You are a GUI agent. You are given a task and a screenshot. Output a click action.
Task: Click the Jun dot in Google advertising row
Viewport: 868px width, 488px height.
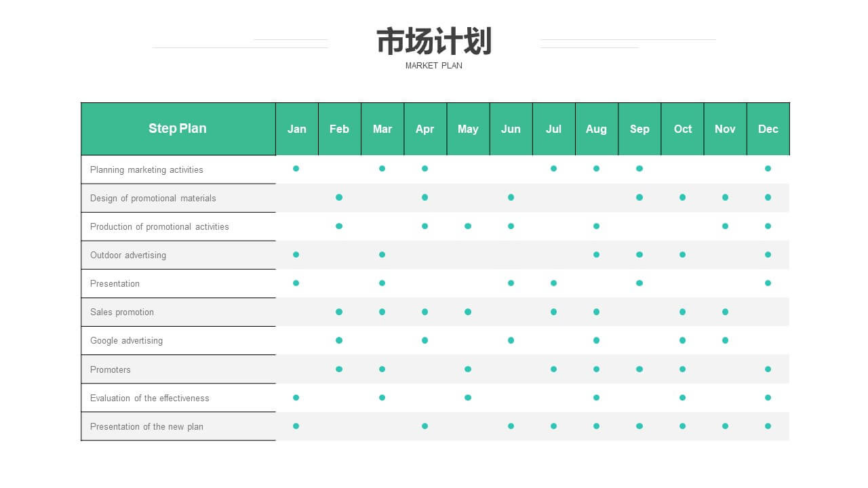pos(511,340)
